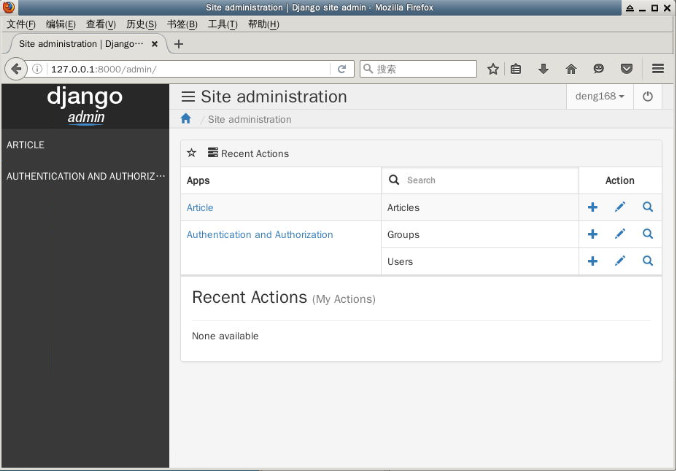Click the magnifier icon in Groups row
Screen dimensions: 676x471
click(648, 233)
